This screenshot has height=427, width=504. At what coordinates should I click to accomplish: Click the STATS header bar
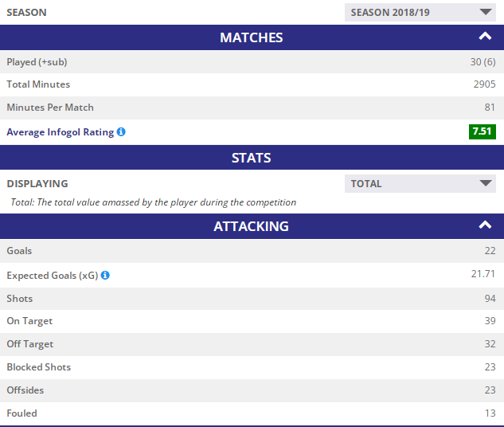pyautogui.click(x=252, y=158)
